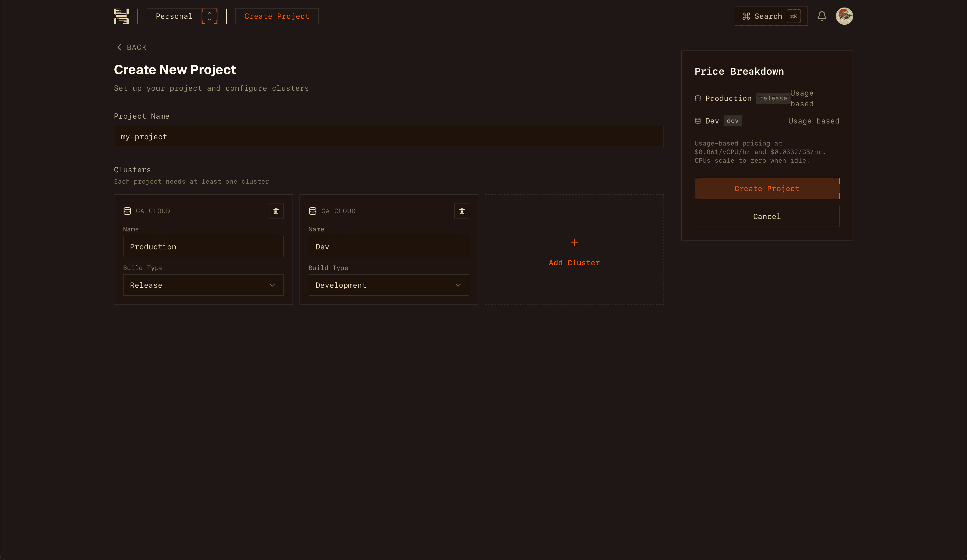The height and width of the screenshot is (560, 967).
Task: Open the Development build type dropdown
Action: click(x=389, y=285)
